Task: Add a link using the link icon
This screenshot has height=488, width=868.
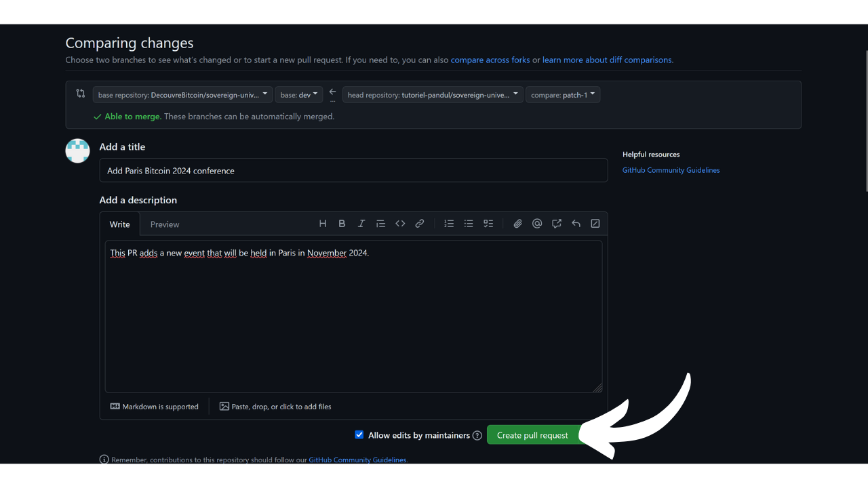Action: 420,224
